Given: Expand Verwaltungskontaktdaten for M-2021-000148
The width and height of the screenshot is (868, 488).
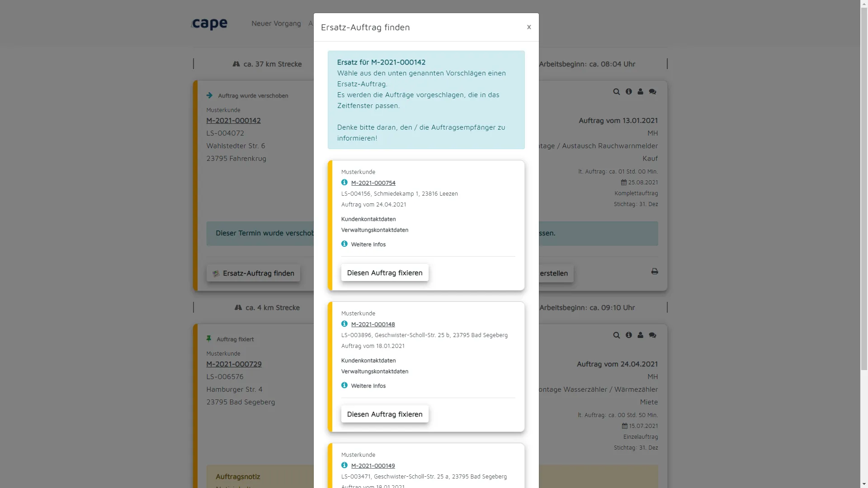Looking at the screenshot, I should pyautogui.click(x=375, y=371).
